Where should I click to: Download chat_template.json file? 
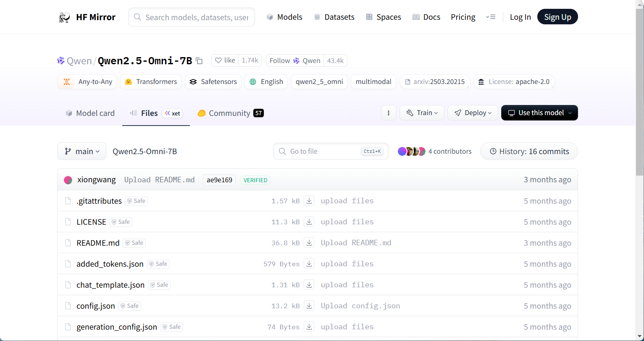tap(309, 285)
